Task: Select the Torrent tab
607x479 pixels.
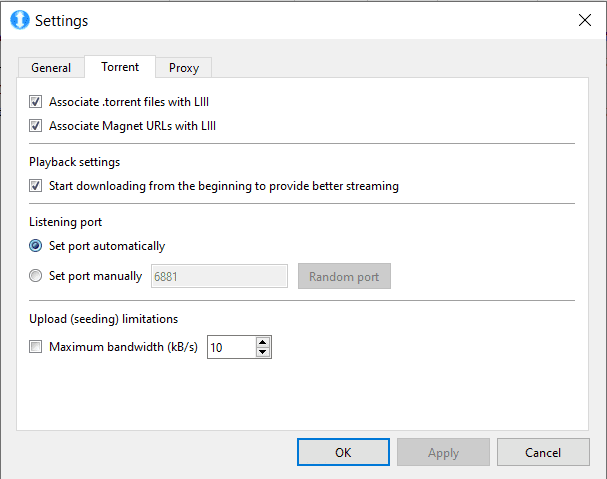Action: click(x=120, y=67)
